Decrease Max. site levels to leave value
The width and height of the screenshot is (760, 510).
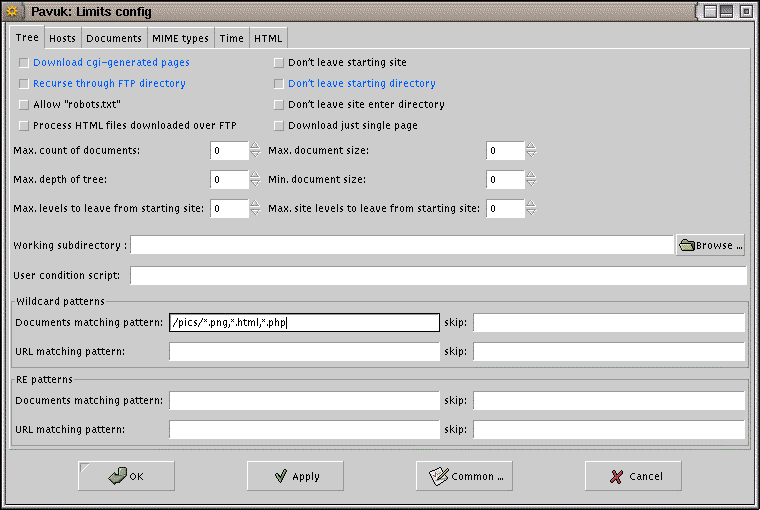531,212
